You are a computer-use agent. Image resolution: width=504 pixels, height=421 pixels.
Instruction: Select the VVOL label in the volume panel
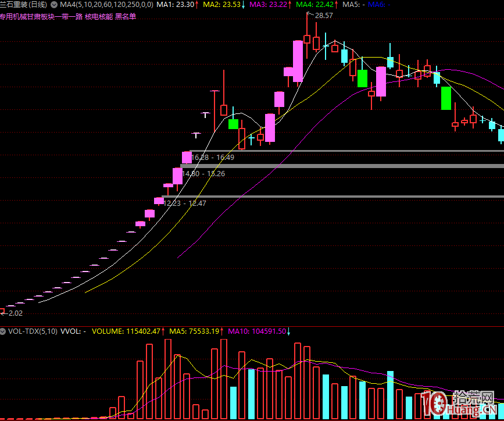[73, 331]
